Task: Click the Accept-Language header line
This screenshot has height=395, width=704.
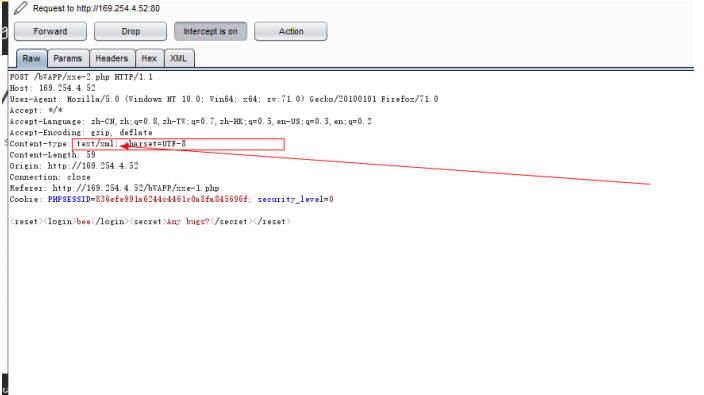Action: tap(191, 121)
